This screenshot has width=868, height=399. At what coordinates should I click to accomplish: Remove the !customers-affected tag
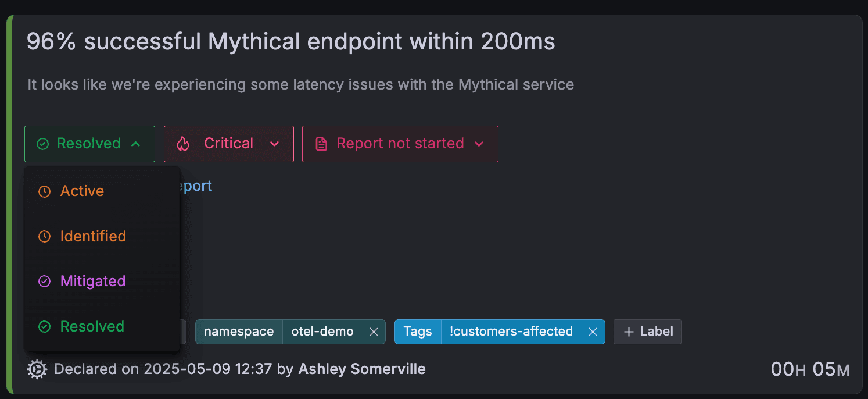[593, 332]
